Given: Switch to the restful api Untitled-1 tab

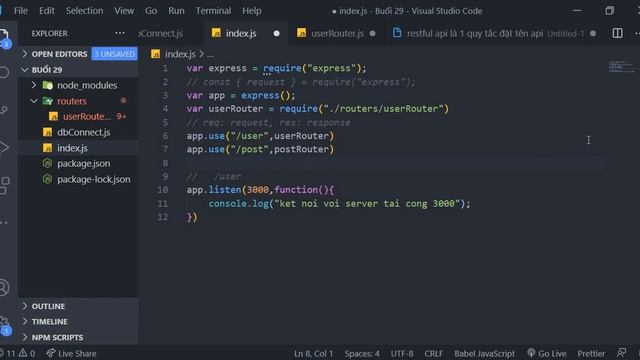Looking at the screenshot, I should pos(494,33).
